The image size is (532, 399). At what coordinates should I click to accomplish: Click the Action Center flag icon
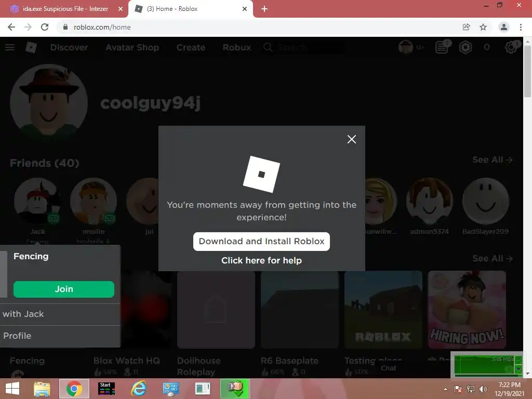[458, 389]
